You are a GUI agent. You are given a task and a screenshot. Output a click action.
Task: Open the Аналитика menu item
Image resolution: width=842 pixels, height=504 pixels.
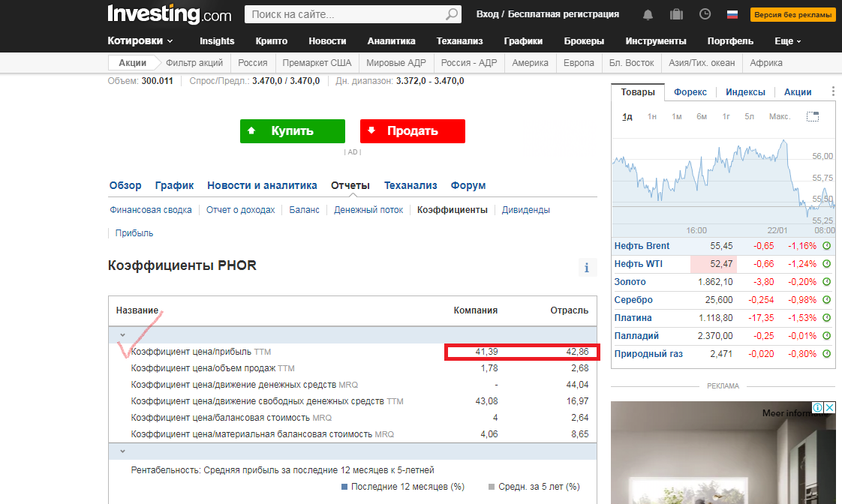coord(392,40)
